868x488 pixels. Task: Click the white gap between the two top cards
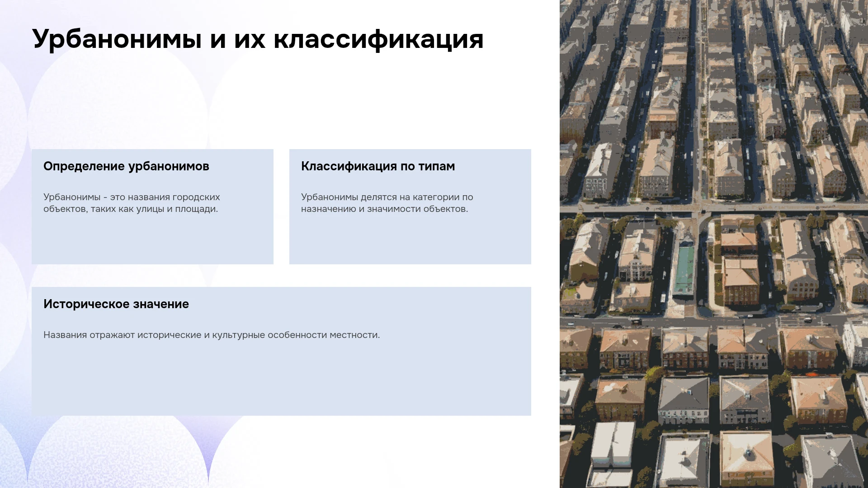pyautogui.click(x=281, y=206)
